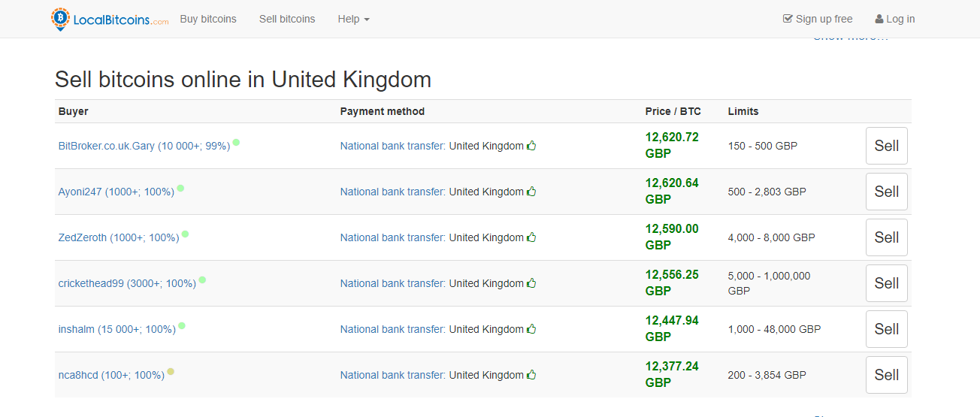Viewport: 980px width, 417px height.
Task: Click price 12,377.24 GBP
Action: (x=672, y=374)
